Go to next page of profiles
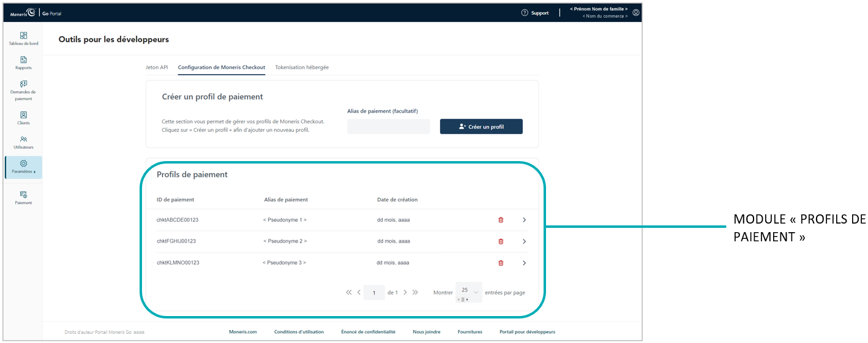868x343 pixels. (x=405, y=292)
